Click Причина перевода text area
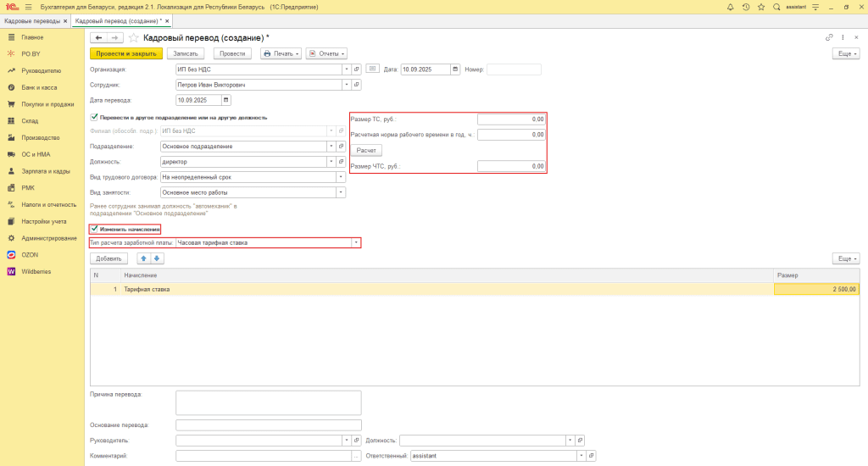Image resolution: width=868 pixels, height=466 pixels. click(269, 403)
